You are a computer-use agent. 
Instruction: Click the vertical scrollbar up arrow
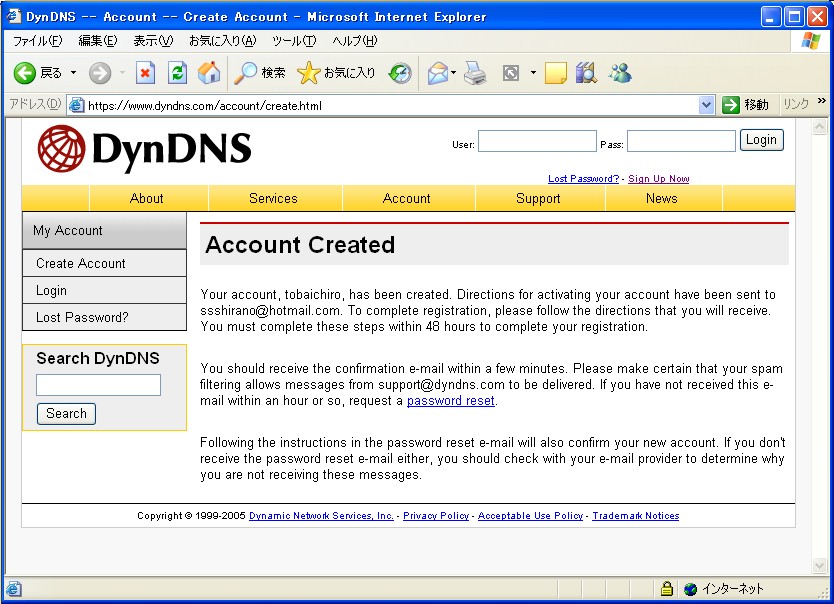[x=820, y=127]
